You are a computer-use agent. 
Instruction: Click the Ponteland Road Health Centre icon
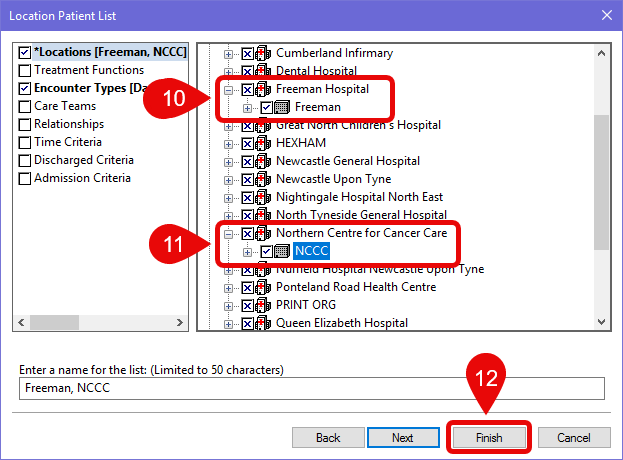click(x=263, y=287)
